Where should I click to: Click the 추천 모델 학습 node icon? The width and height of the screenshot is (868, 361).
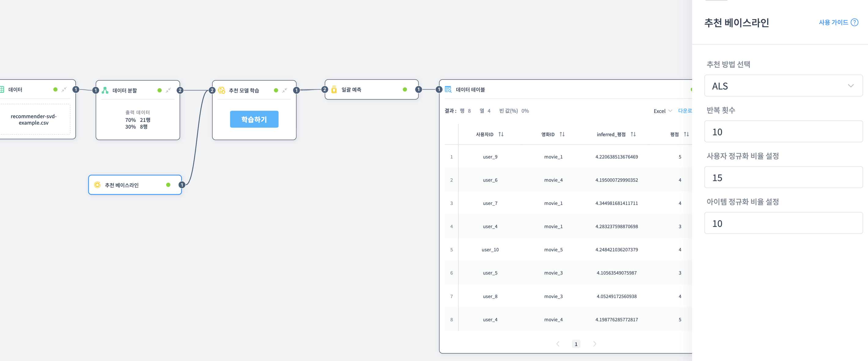coord(221,90)
